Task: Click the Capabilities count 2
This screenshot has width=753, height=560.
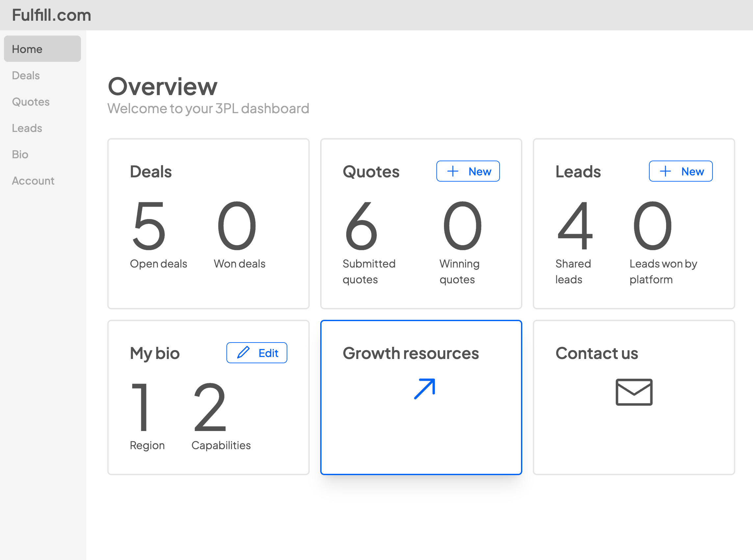Action: 210,407
